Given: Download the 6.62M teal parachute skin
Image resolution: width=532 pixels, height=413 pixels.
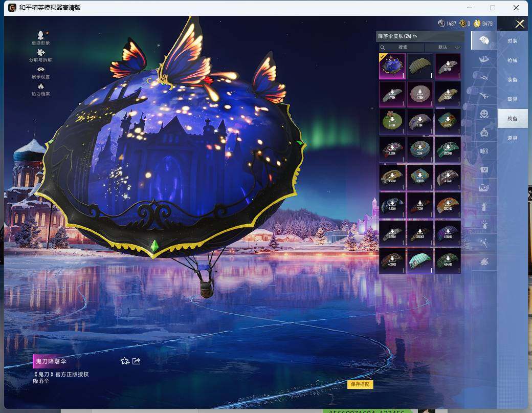Looking at the screenshot, I should coord(448,122).
